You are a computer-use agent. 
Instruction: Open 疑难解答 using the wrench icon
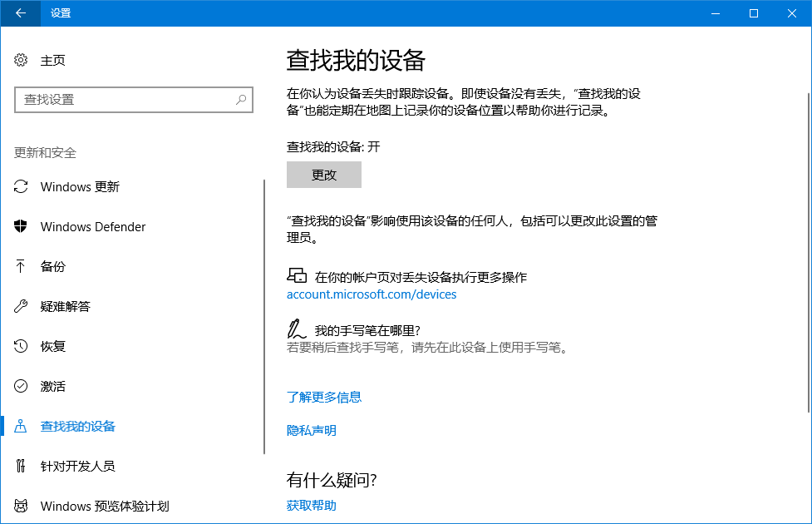tap(20, 306)
